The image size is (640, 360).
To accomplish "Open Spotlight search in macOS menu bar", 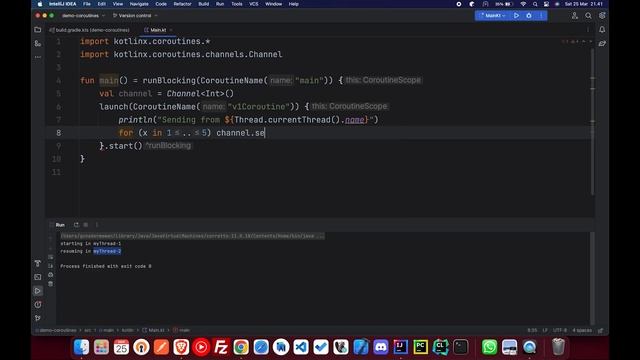I will 535,4.
